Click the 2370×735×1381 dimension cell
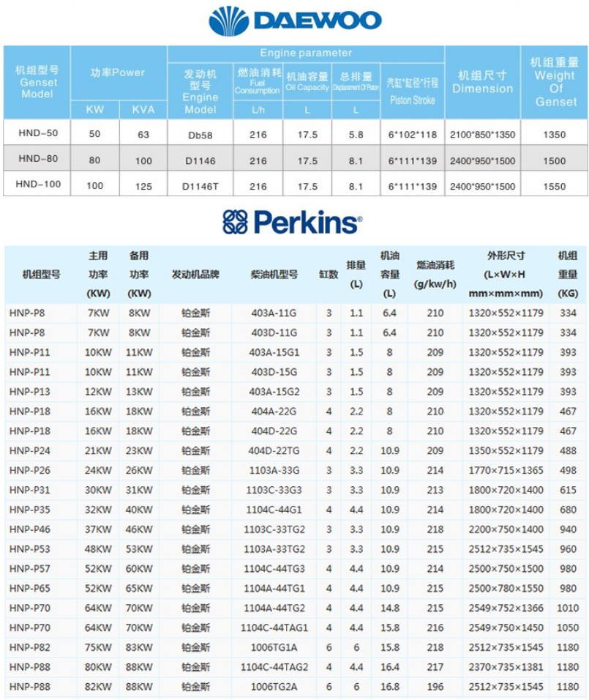 [x=506, y=667]
